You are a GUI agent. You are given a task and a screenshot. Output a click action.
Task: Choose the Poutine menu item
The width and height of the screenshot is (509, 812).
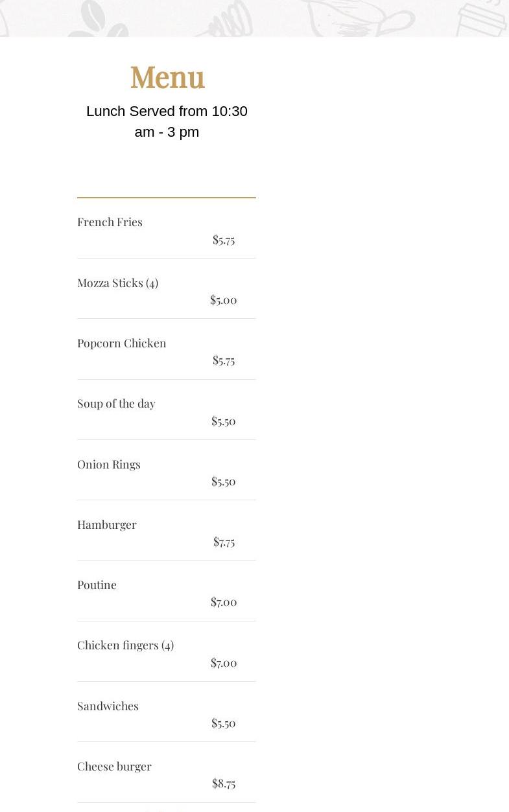click(x=97, y=585)
